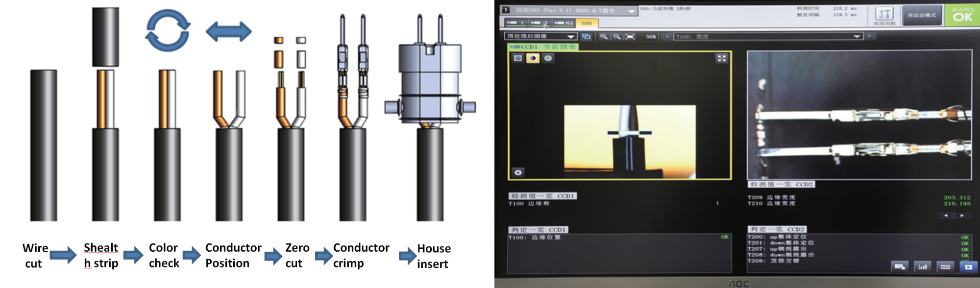Click the next-page arrow in CCD2 values
The width and height of the screenshot is (980, 288).
click(962, 216)
